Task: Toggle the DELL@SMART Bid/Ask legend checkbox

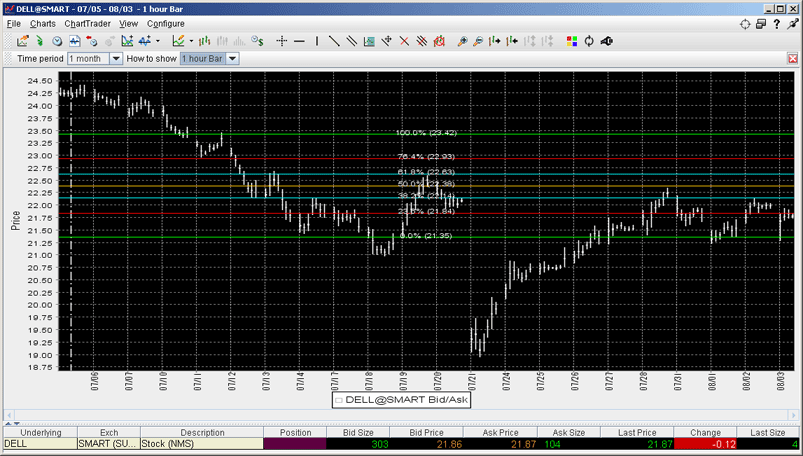Action: click(x=339, y=400)
